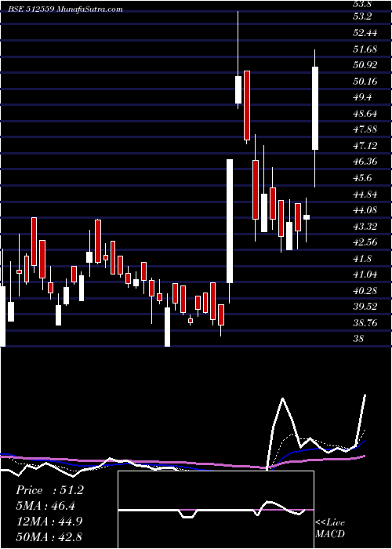Click the 46.36 price axis label
The width and height of the screenshot is (392, 549).
pos(365,162)
